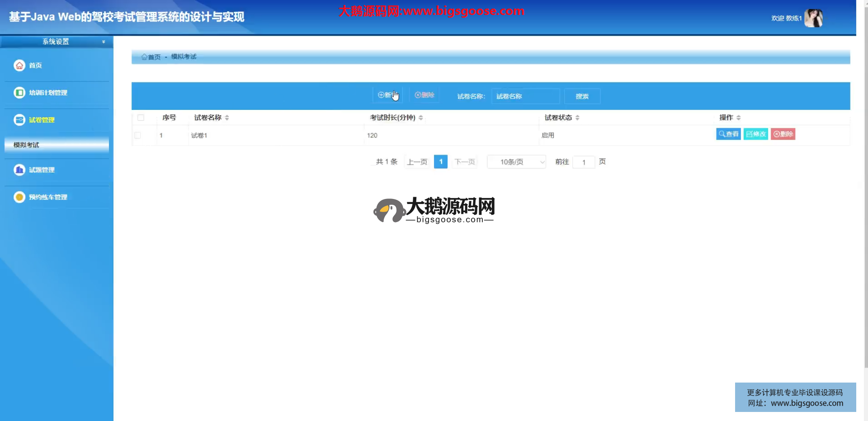Click the 预约练车管理 sidebar icon
Image resolution: width=868 pixels, height=421 pixels.
click(x=19, y=197)
